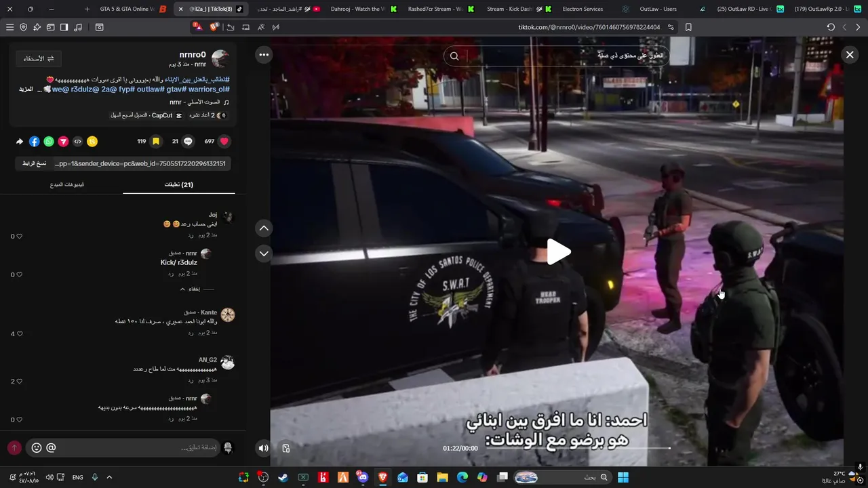Open a new browser tab with plus
The height and width of the screenshot is (488, 868).
click(x=87, y=9)
